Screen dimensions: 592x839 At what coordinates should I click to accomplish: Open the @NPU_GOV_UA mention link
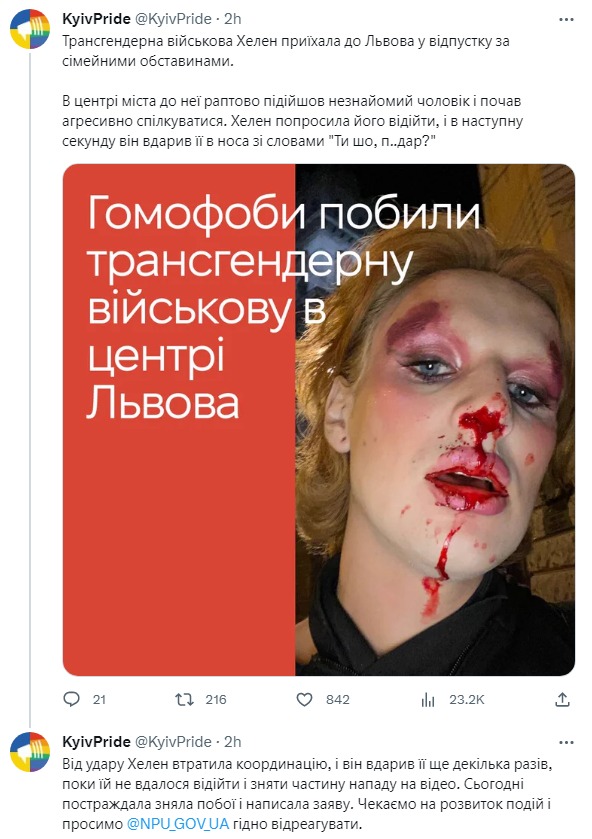pos(178,823)
